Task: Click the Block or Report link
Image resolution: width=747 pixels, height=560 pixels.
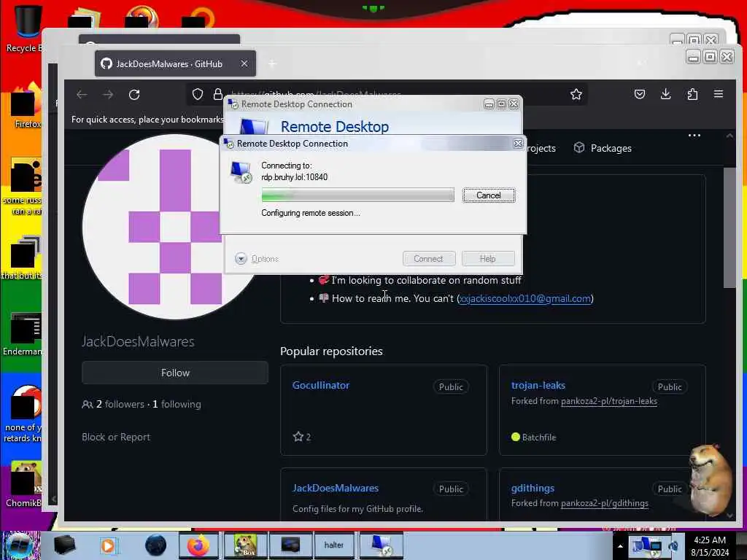Action: [116, 437]
